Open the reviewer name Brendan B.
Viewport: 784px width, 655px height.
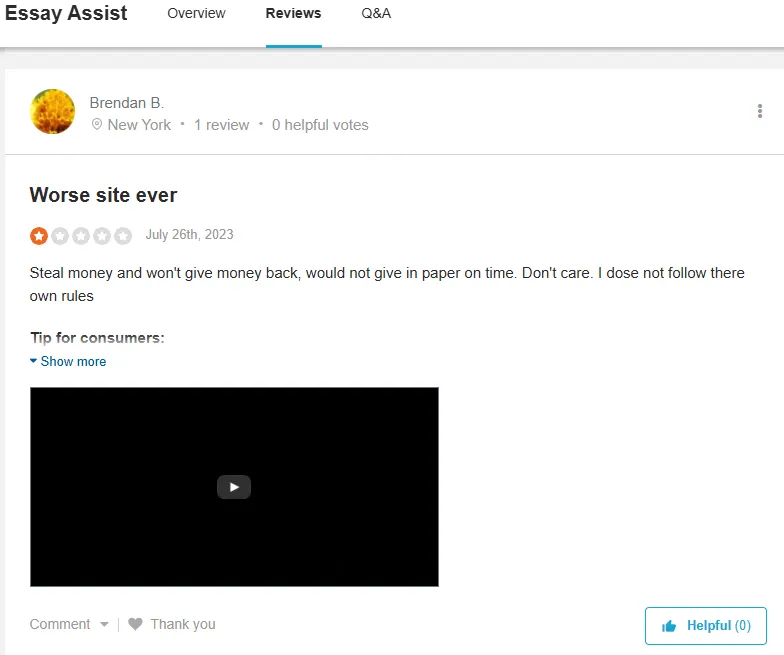click(x=127, y=102)
